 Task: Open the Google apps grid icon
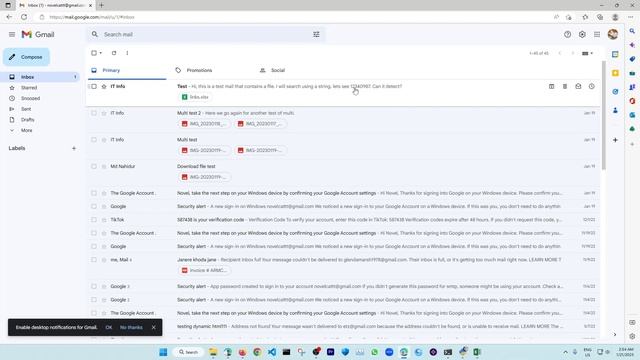coord(597,35)
